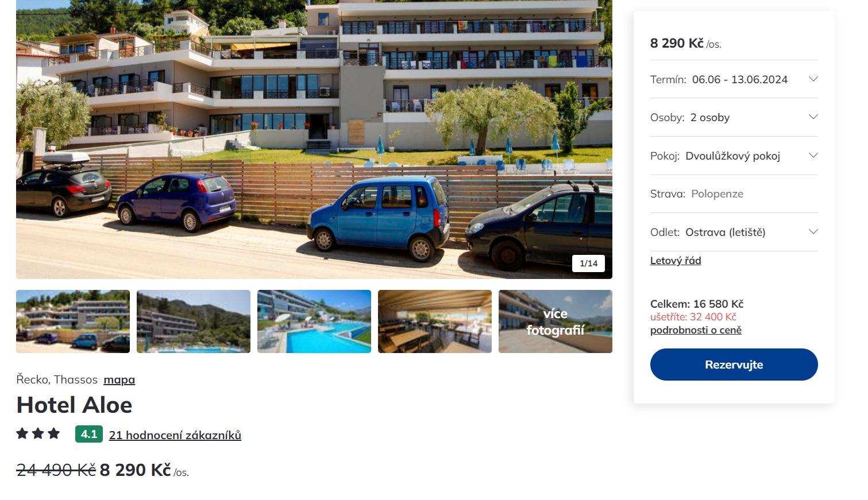Click the 4.1 rating badge
This screenshot has width=868, height=500.
point(89,434)
